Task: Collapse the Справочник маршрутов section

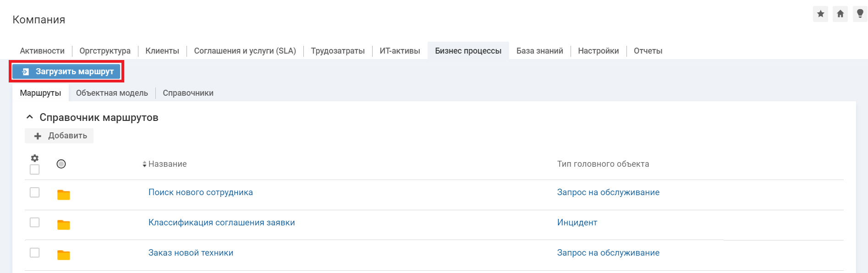Action: pos(30,117)
